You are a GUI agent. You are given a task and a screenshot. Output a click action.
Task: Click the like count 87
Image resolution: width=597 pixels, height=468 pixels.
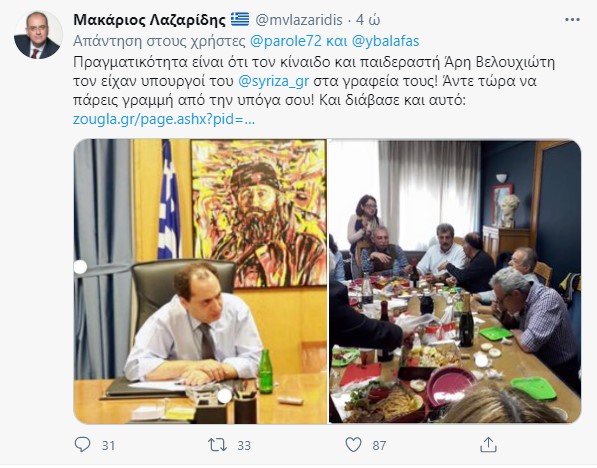379,445
